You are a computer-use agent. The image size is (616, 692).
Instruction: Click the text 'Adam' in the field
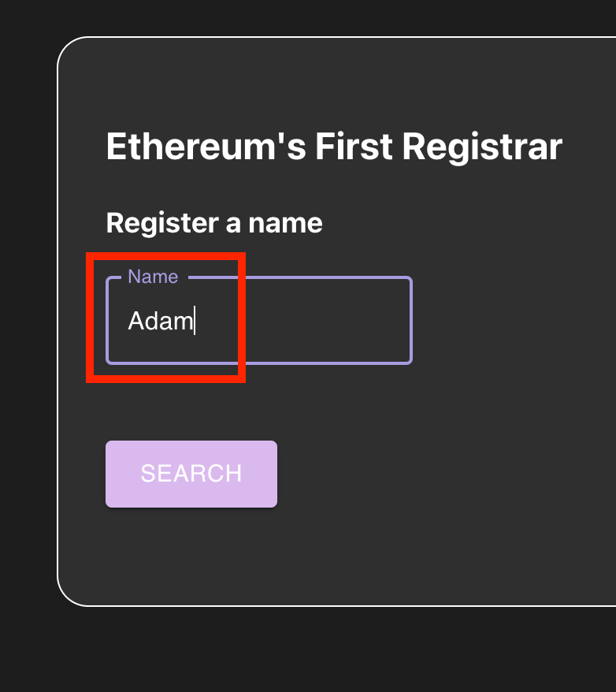click(x=160, y=322)
